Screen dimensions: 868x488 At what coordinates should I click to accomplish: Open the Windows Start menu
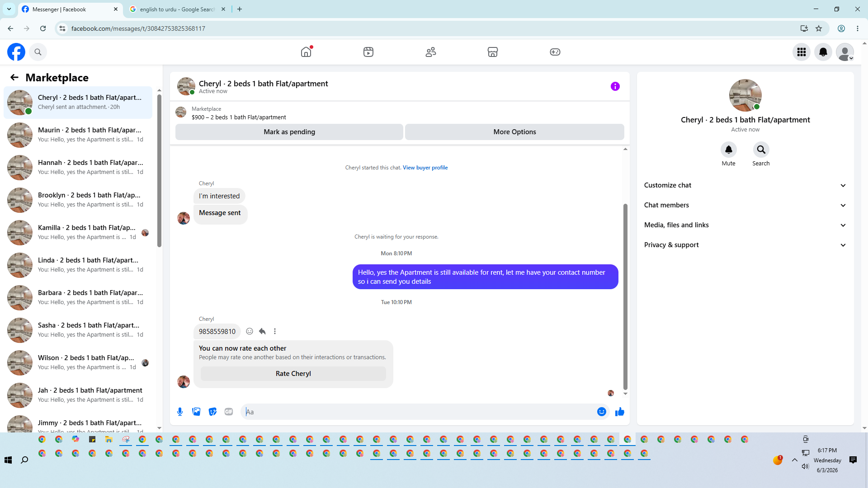(8, 460)
